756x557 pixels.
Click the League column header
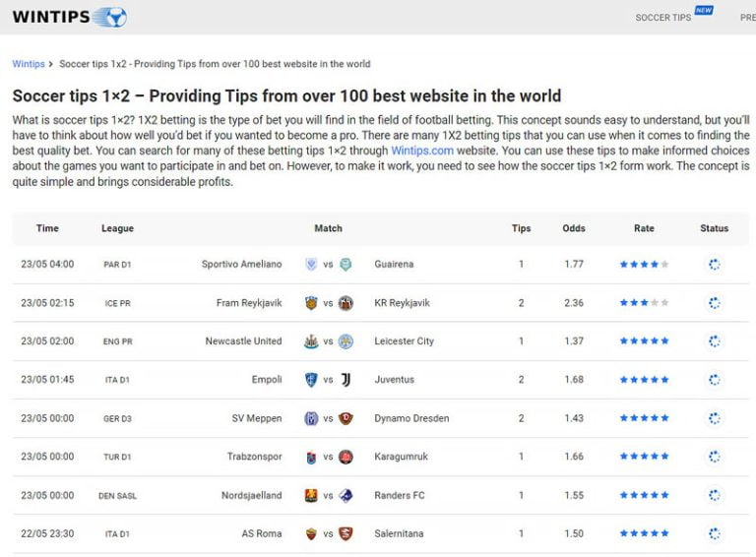point(118,228)
